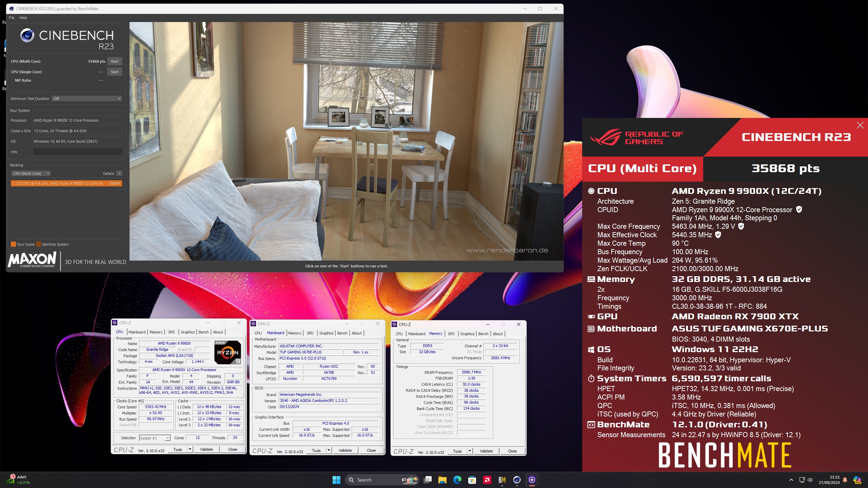Open Tools dropdown arrow in CPU window
868x488 pixels.
190,449
